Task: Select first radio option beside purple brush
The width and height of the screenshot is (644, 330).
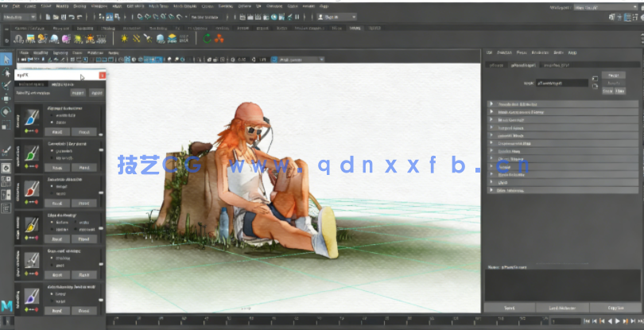Action: click(52, 293)
